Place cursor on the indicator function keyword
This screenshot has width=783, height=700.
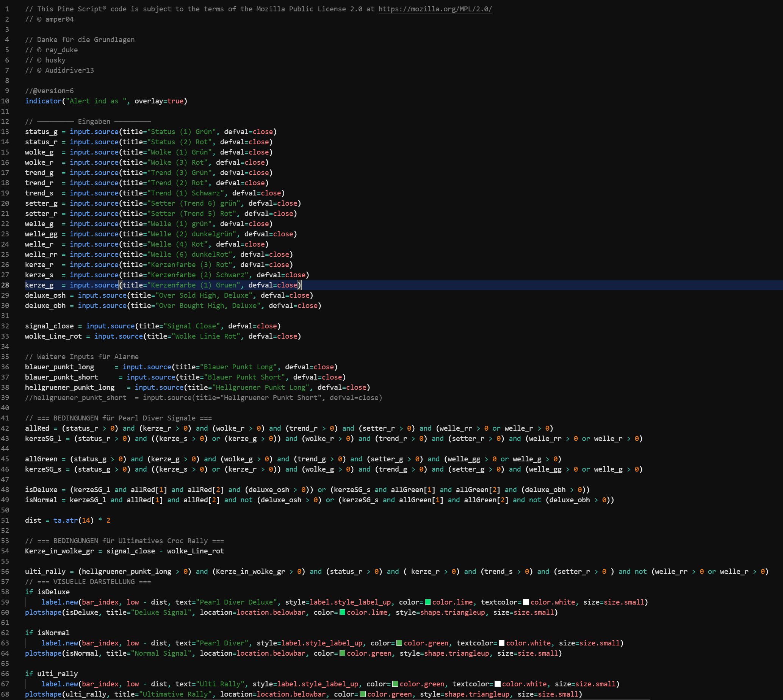pos(43,101)
